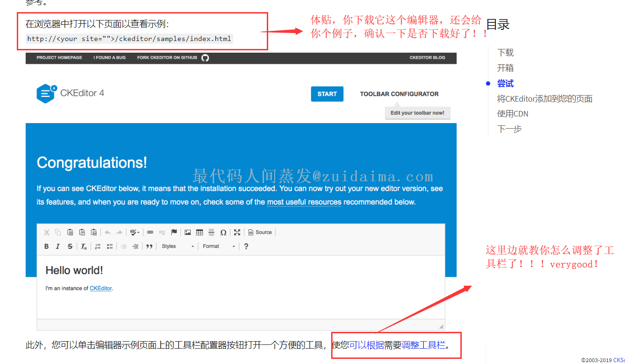Click the 可以根据 link
This screenshot has height=364, width=625.
click(x=367, y=345)
